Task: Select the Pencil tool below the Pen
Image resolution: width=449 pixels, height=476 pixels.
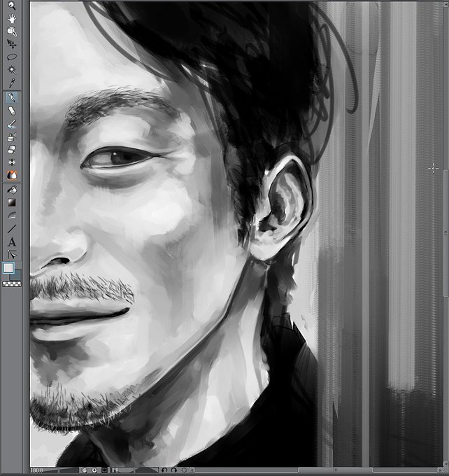Action: pyautogui.click(x=11, y=111)
